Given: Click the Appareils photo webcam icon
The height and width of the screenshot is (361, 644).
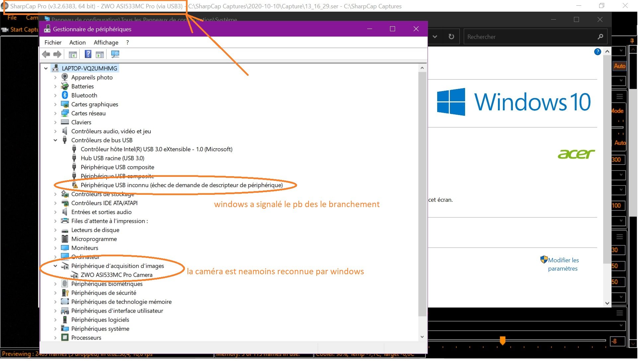Looking at the screenshot, I should click(x=65, y=77).
